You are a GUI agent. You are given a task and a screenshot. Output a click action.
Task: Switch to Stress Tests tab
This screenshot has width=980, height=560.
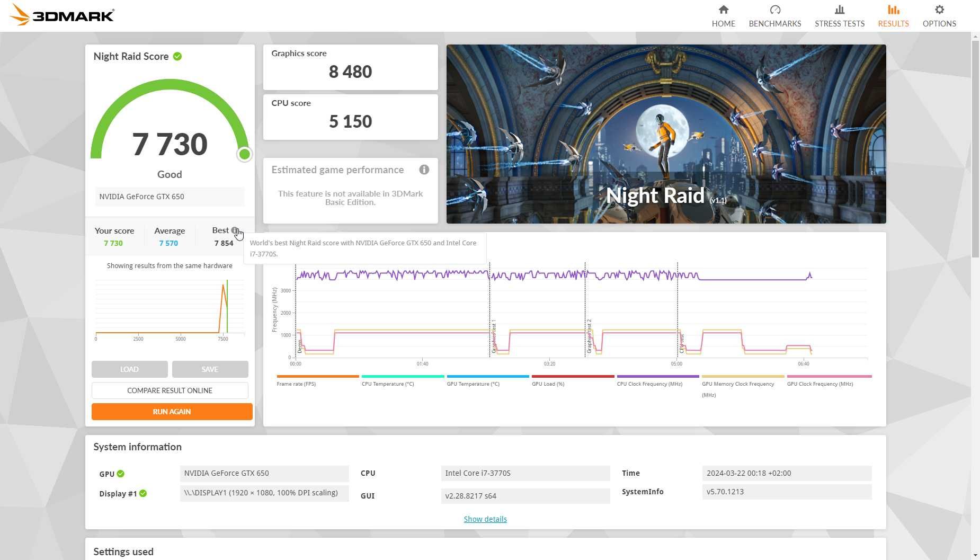point(839,16)
